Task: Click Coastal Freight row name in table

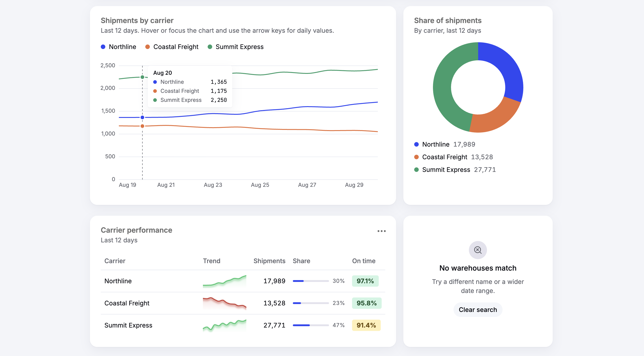Action: click(127, 303)
